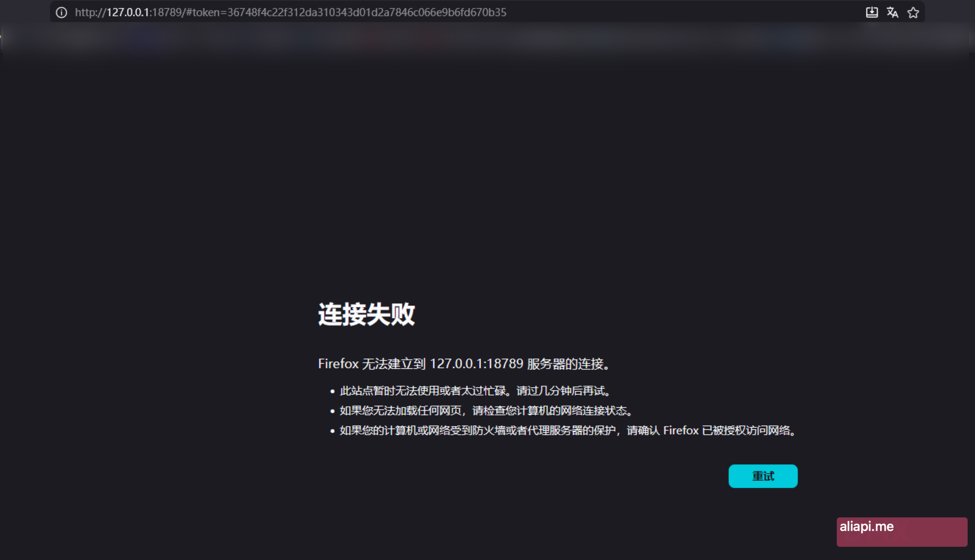
Task: Click the 连接失败 heading text
Action: (x=366, y=314)
